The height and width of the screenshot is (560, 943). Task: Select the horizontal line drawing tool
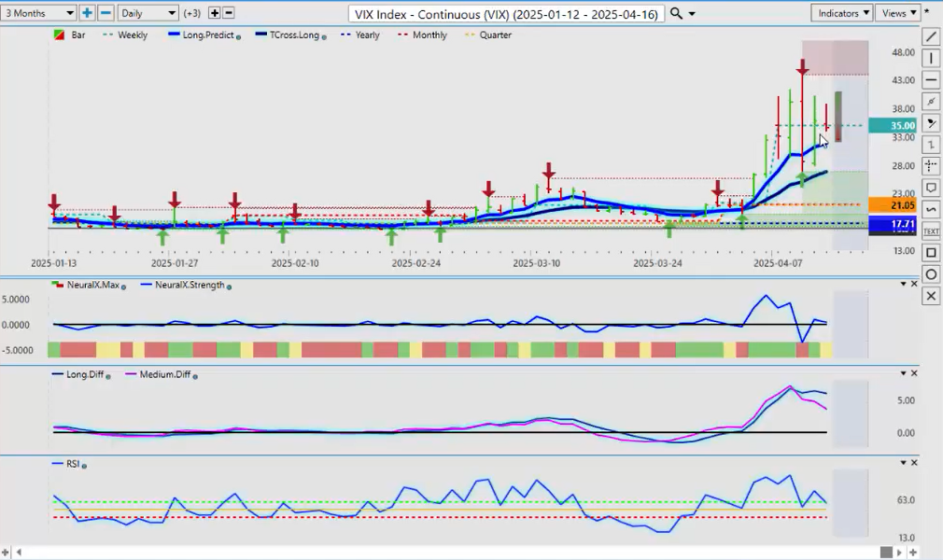[x=931, y=79]
